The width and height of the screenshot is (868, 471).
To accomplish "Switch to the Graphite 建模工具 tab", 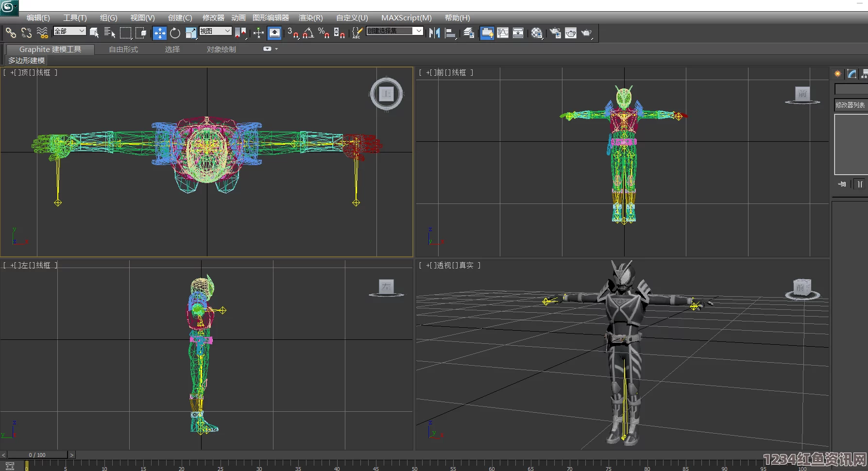I will point(50,49).
